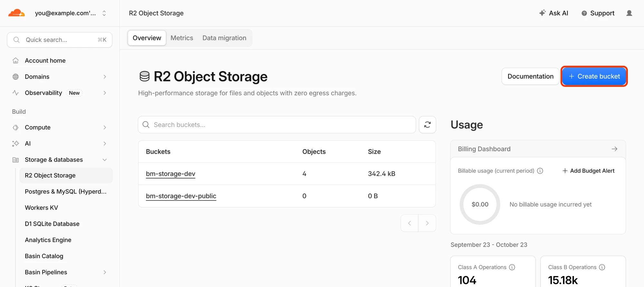Click the Support question mark icon
This screenshot has width=644, height=287.
(584, 13)
